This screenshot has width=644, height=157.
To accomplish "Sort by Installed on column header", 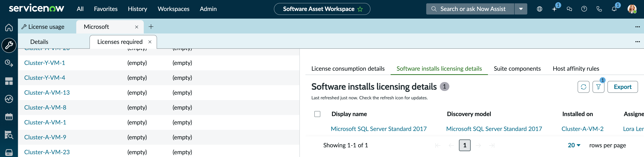I will [x=577, y=114].
